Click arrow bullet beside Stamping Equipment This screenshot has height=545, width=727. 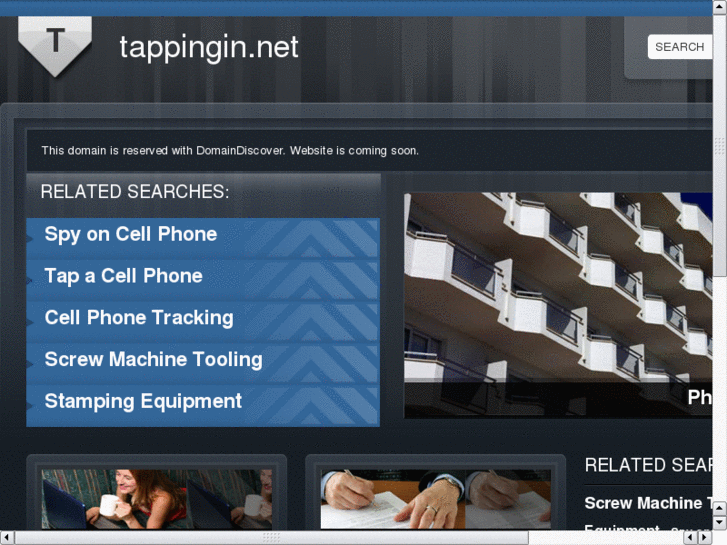click(30, 406)
